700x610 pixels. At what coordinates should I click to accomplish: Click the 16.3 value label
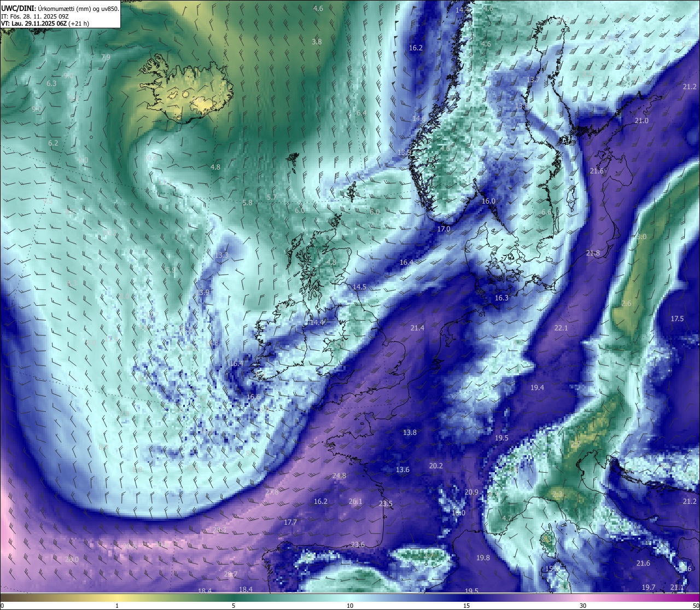tap(501, 298)
